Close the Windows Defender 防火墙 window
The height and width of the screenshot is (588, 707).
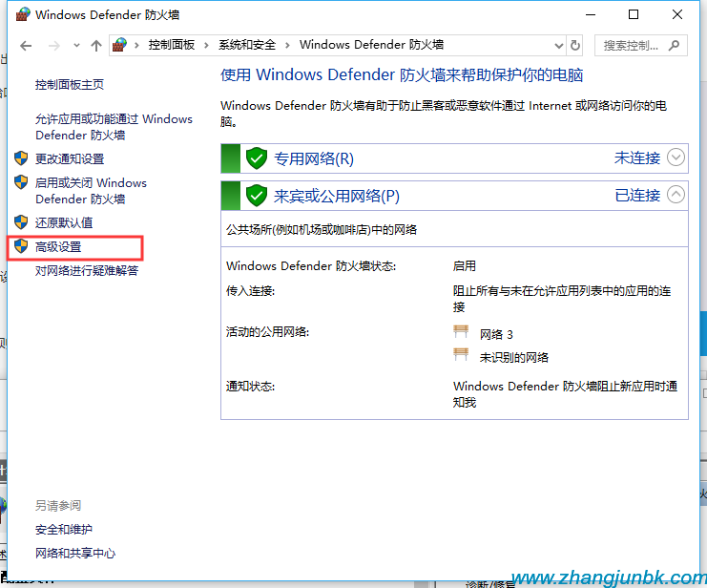[677, 15]
